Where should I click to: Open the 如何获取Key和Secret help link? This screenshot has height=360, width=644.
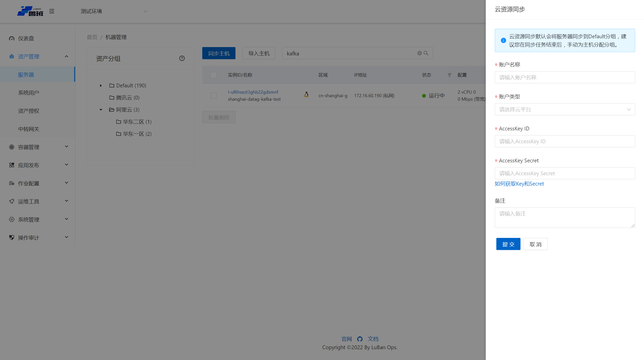519,184
